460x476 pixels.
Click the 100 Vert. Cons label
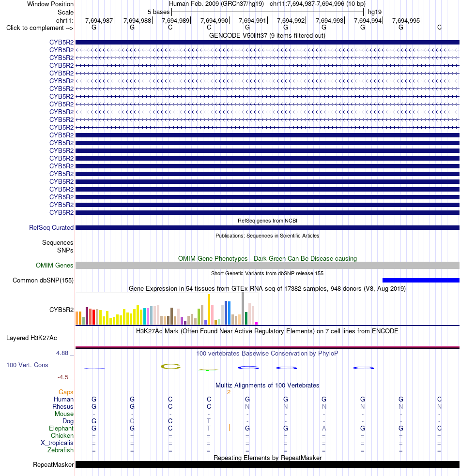tap(27, 365)
